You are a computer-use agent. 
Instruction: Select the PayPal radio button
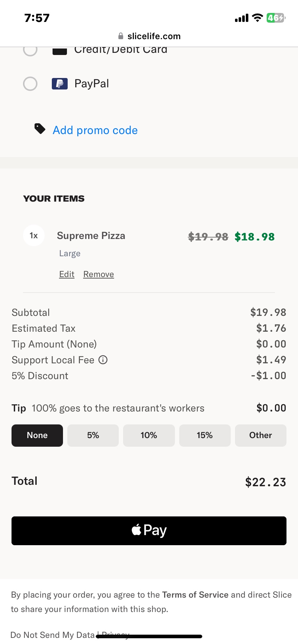click(x=30, y=84)
